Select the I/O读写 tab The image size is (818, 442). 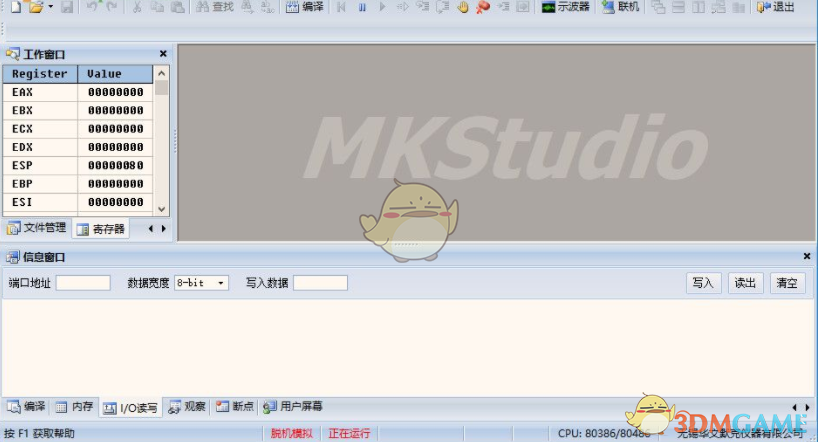pyautogui.click(x=130, y=408)
